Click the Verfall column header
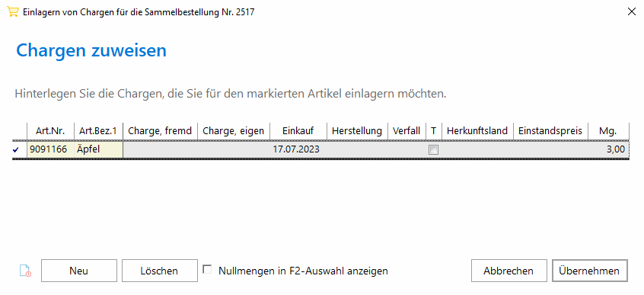This screenshot has height=295, width=644. pyautogui.click(x=406, y=131)
